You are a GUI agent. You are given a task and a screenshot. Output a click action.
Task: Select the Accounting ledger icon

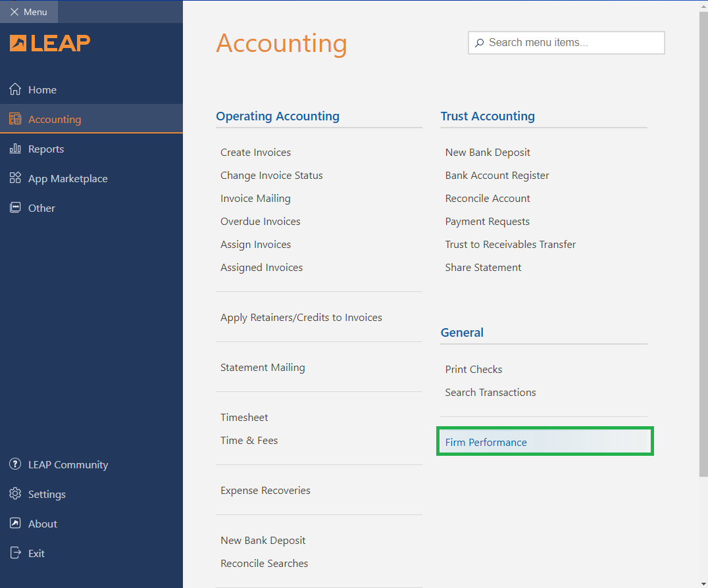[15, 119]
